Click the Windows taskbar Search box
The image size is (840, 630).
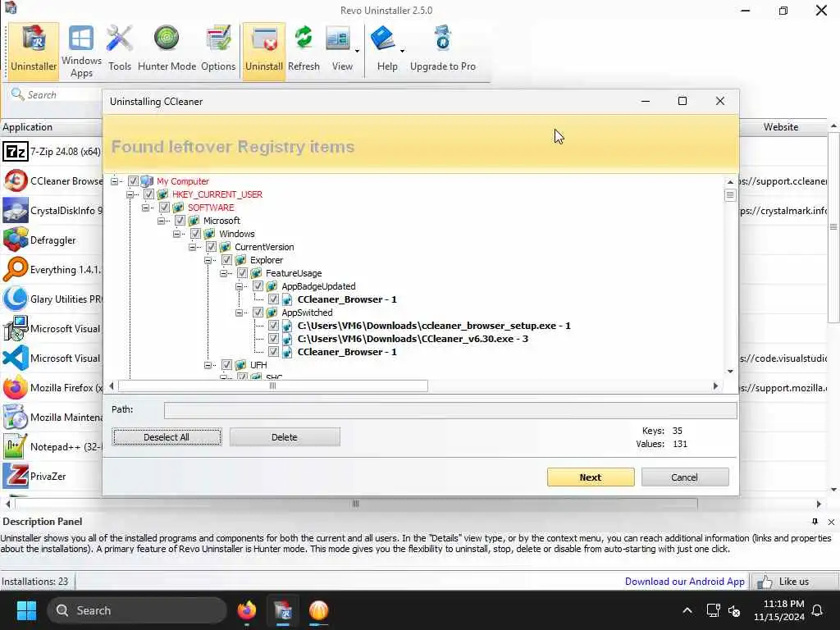(x=137, y=610)
